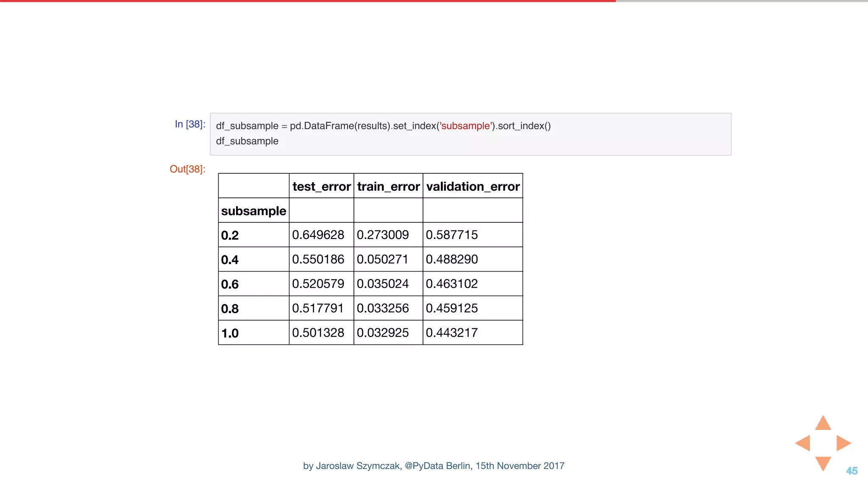The width and height of the screenshot is (868, 488).
Task: Click the slide number 45
Action: 852,471
